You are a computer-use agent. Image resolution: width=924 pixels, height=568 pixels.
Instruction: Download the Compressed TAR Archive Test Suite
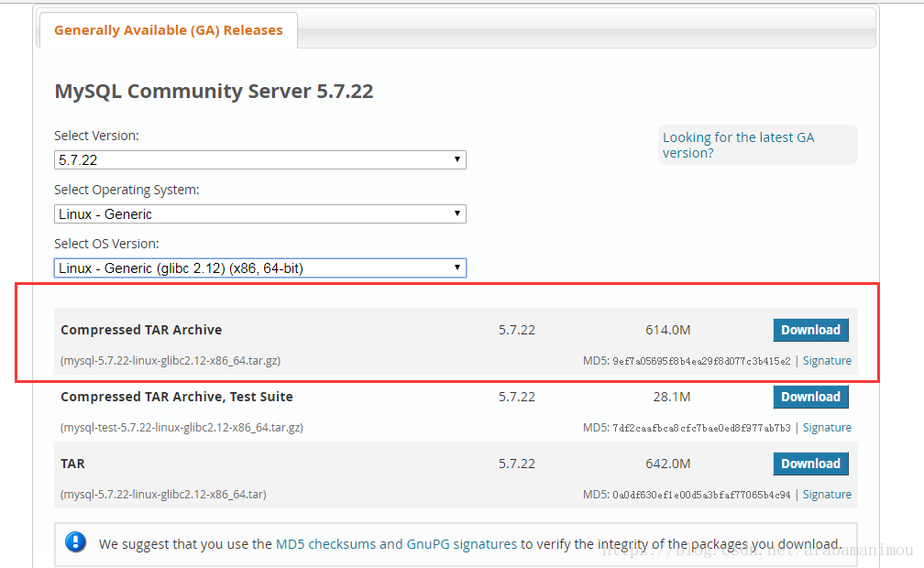tap(810, 397)
